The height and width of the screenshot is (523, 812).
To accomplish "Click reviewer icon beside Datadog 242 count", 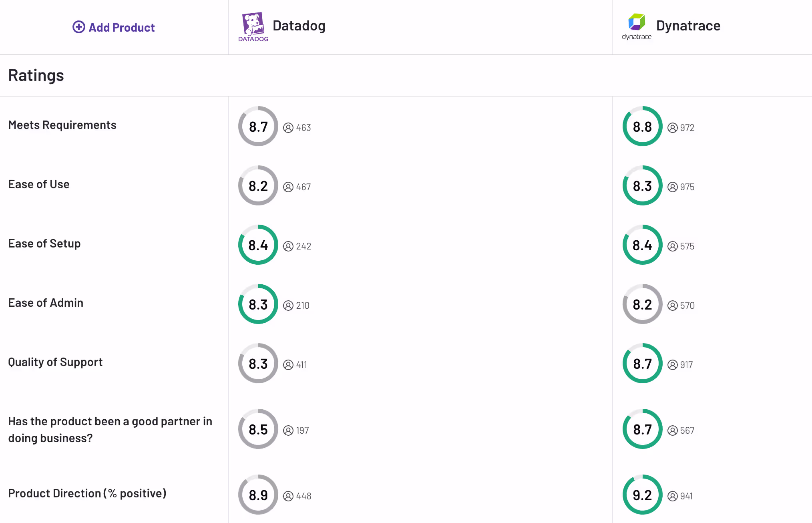I will click(x=288, y=246).
